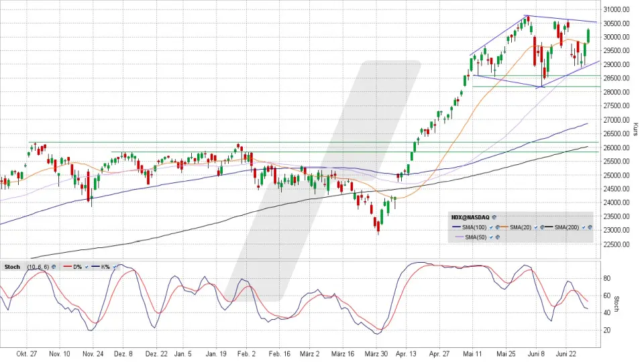Click the Okt. 27 date label

pyautogui.click(x=27, y=354)
